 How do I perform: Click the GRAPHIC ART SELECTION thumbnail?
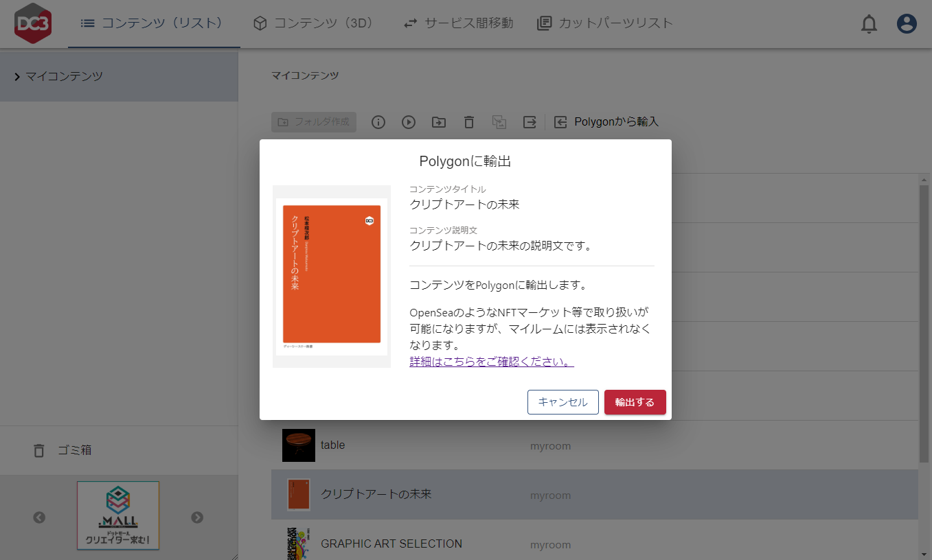299,544
